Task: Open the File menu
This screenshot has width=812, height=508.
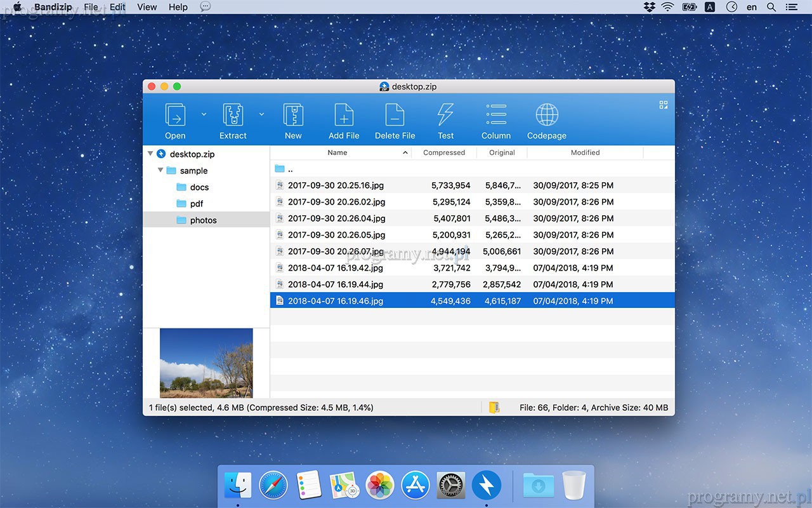Action: (x=91, y=7)
